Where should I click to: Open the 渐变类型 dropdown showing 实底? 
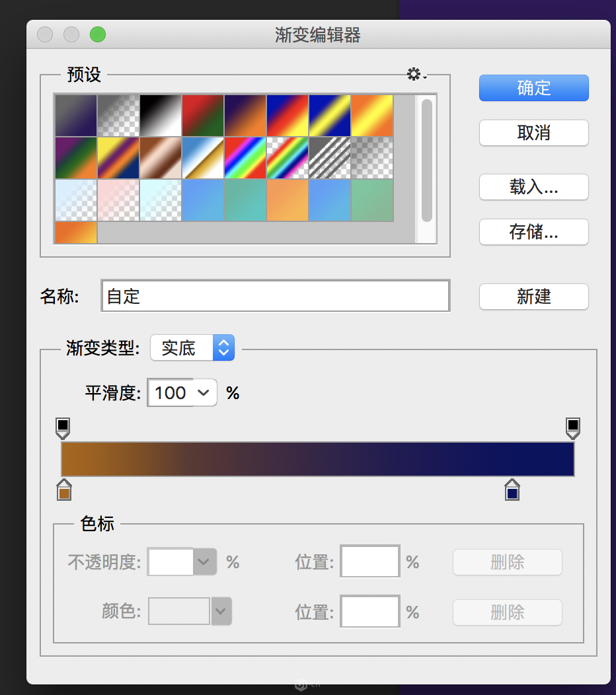click(192, 347)
